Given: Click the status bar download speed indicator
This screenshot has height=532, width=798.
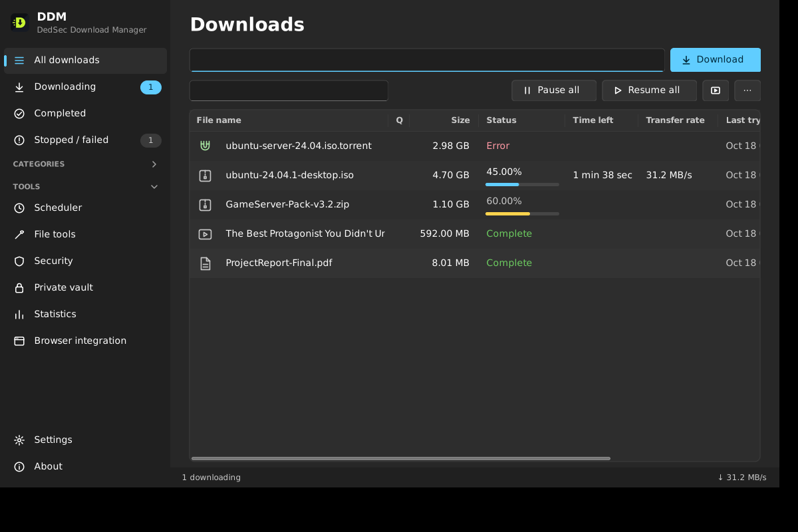Looking at the screenshot, I should [741, 477].
